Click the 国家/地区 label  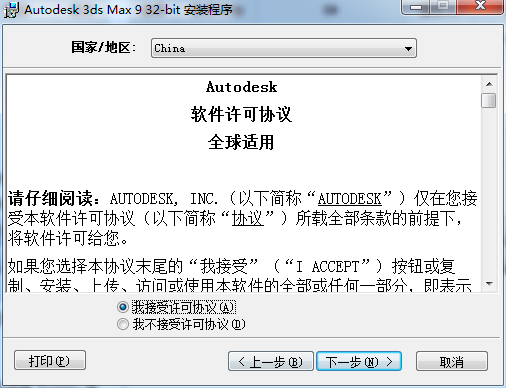click(104, 48)
